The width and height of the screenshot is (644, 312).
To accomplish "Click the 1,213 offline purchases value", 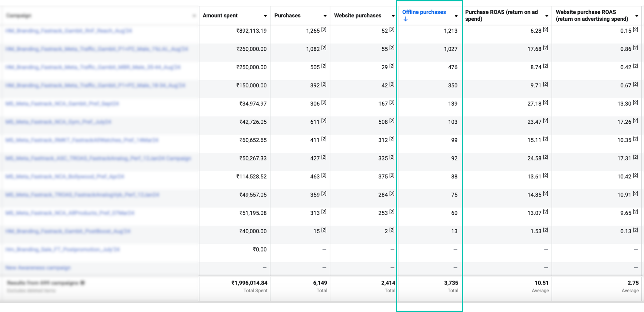I will tap(451, 31).
